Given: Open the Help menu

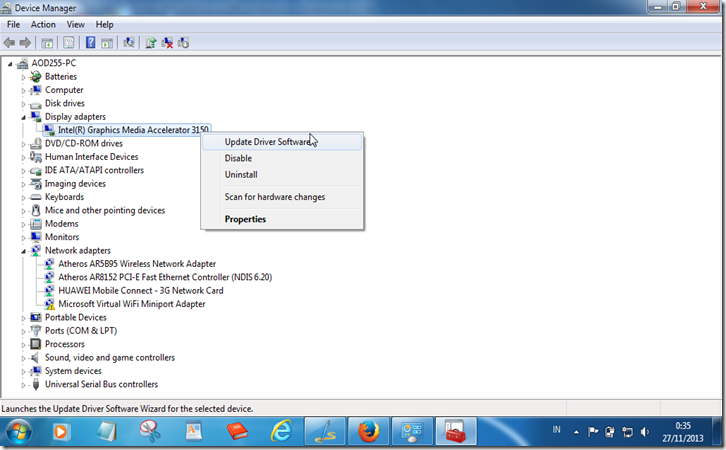Looking at the screenshot, I should (104, 25).
